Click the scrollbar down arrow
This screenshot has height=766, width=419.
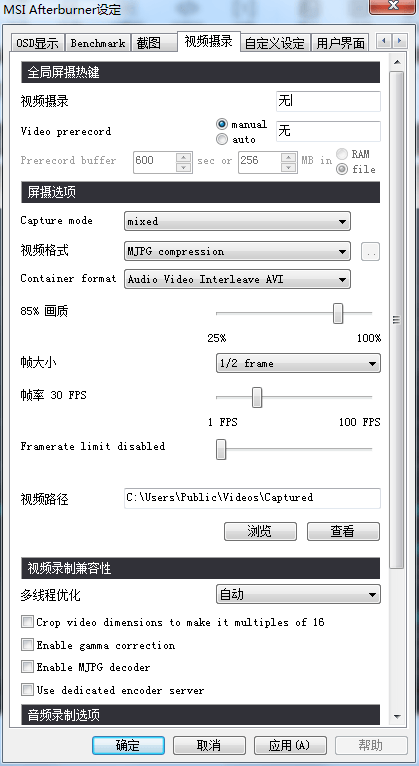tap(397, 716)
